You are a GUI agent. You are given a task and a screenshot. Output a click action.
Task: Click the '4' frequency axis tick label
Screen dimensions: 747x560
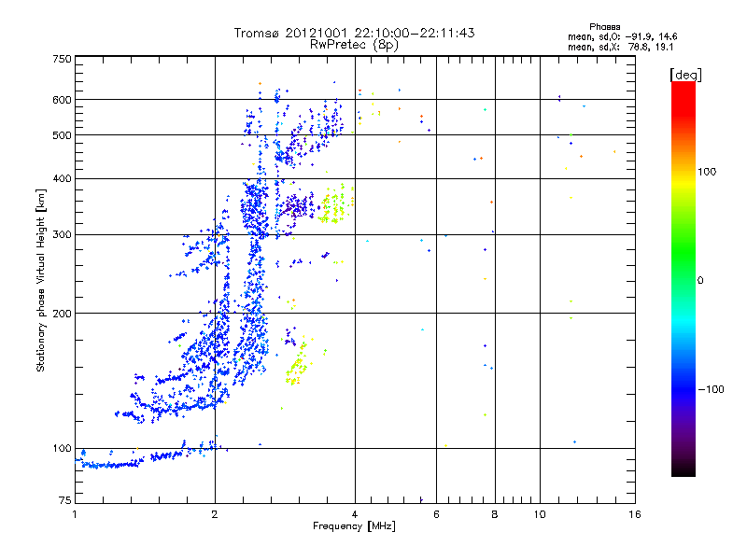[355, 514]
